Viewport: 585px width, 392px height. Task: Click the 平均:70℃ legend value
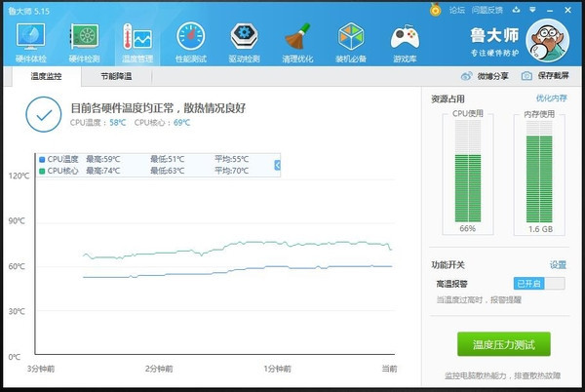(231, 171)
